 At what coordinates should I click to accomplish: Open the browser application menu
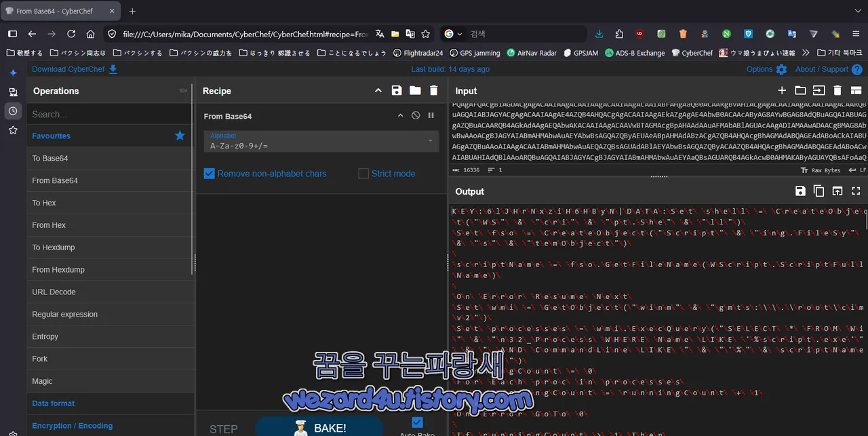pyautogui.click(x=856, y=33)
